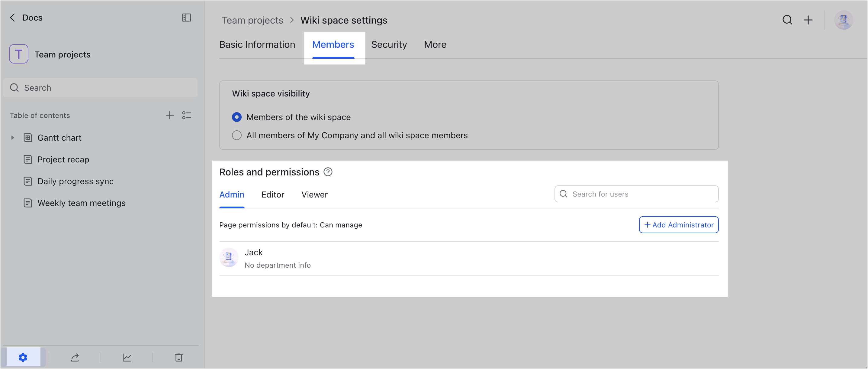Expand the Gantt chart tree item
This screenshot has width=868, height=369.
[12, 137]
